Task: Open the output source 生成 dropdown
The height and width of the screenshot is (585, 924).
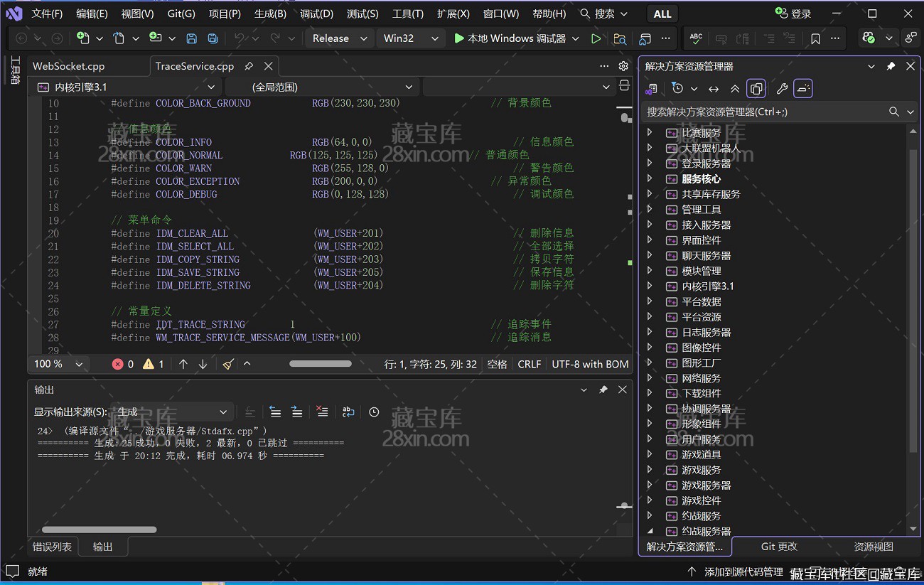Action: coord(171,412)
